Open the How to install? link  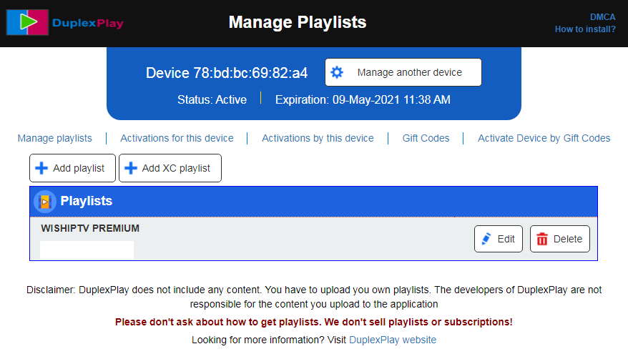pos(585,29)
